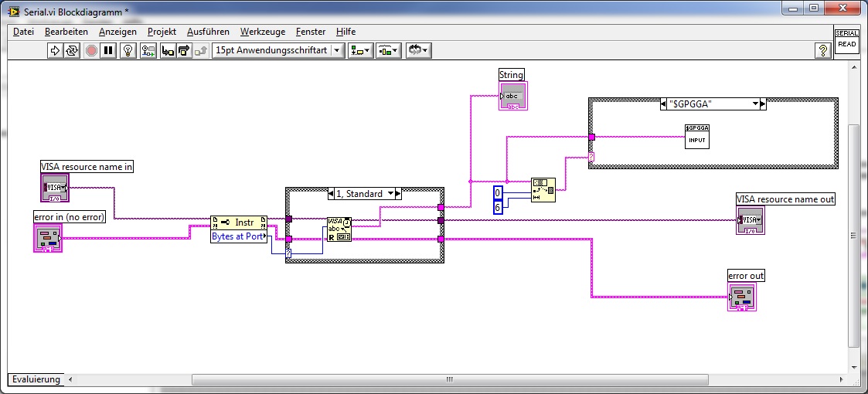Click the LabVIEW icon in title bar
Image resolution: width=868 pixels, height=394 pixels.
pyautogui.click(x=15, y=12)
